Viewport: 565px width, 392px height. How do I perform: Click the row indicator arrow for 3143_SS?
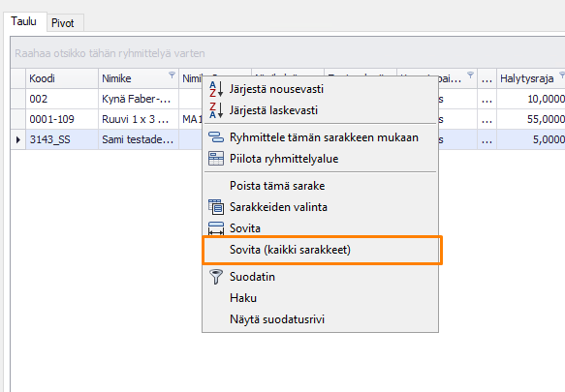click(18, 139)
